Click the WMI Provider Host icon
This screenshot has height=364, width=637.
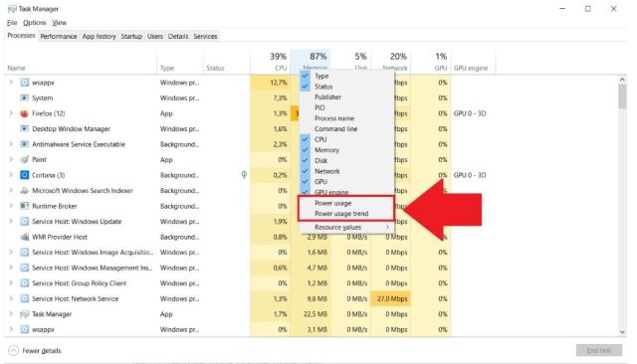click(24, 237)
